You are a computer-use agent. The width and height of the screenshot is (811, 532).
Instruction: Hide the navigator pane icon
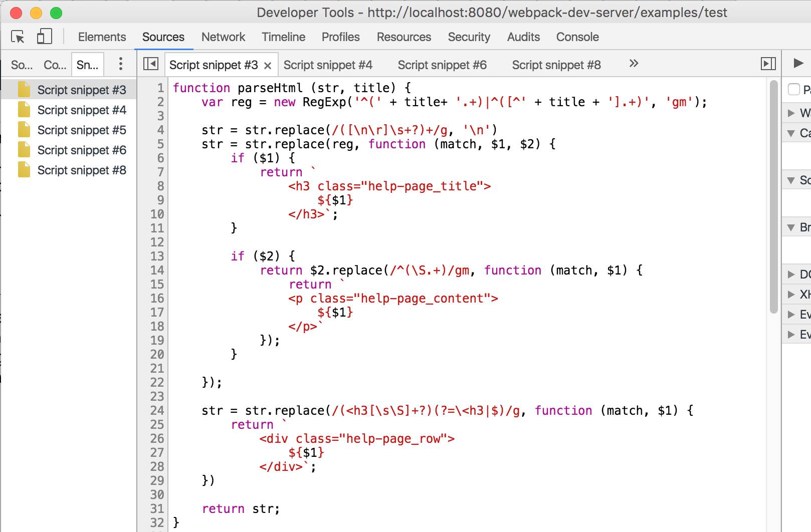(x=151, y=64)
